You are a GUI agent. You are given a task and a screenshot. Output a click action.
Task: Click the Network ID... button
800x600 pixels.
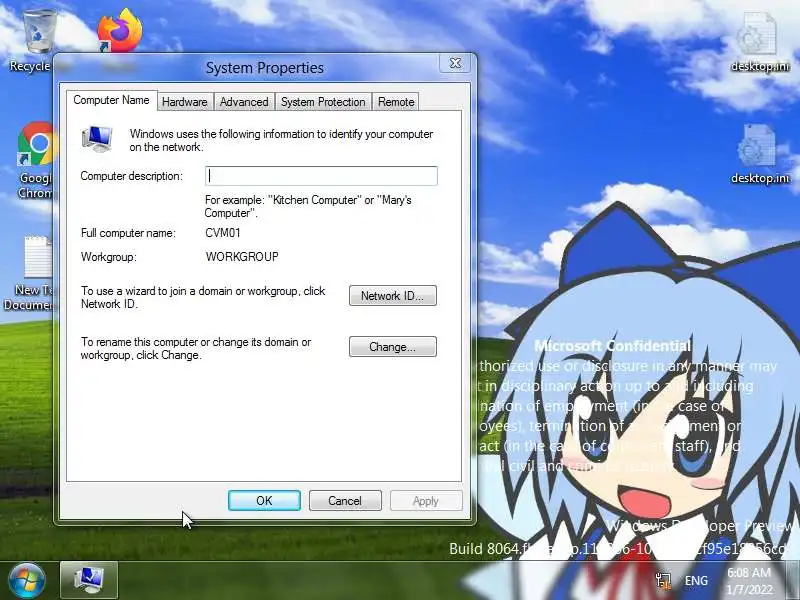pyautogui.click(x=392, y=296)
